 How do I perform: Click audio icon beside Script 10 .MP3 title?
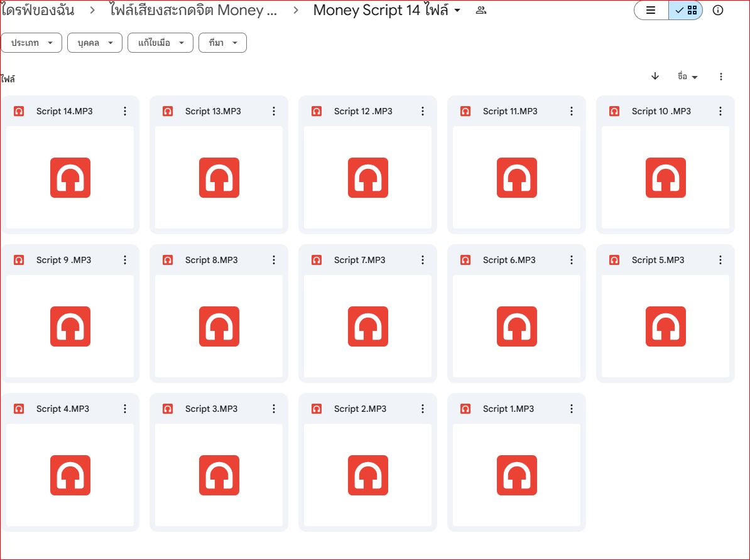[614, 111]
